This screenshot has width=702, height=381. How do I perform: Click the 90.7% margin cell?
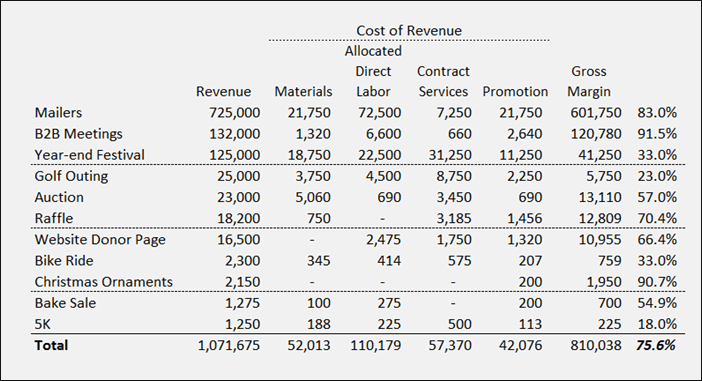tap(657, 282)
